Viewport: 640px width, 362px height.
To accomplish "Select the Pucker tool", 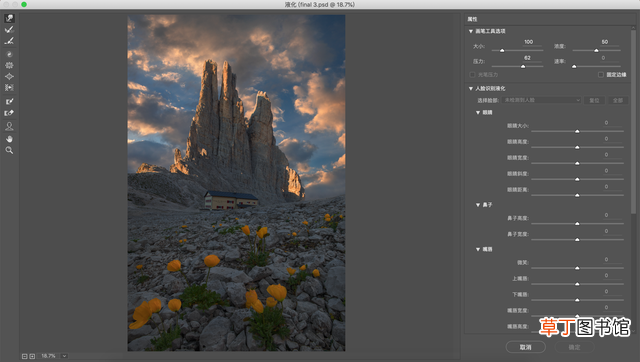I will 9,65.
